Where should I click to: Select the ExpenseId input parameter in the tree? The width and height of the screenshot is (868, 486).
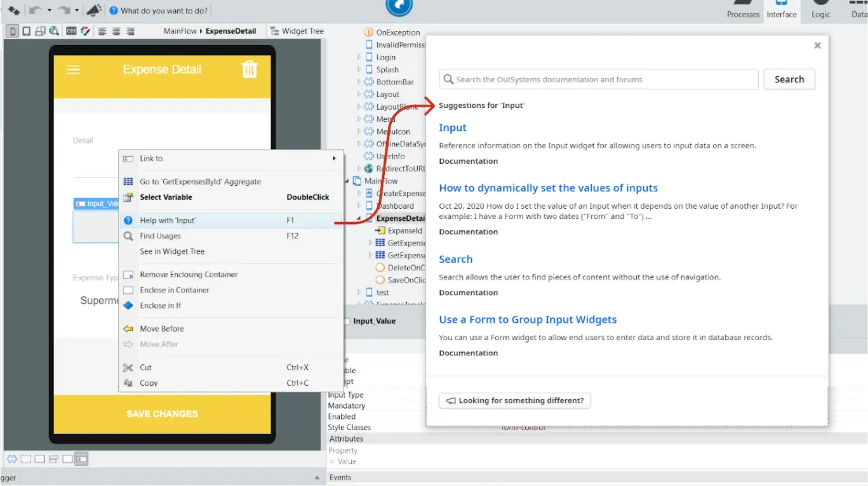399,231
